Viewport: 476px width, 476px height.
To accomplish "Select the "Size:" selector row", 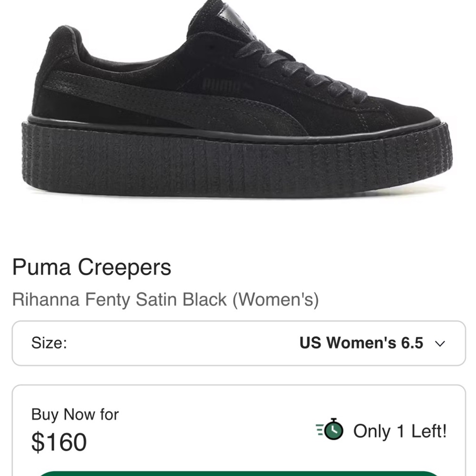I will (x=238, y=343).
